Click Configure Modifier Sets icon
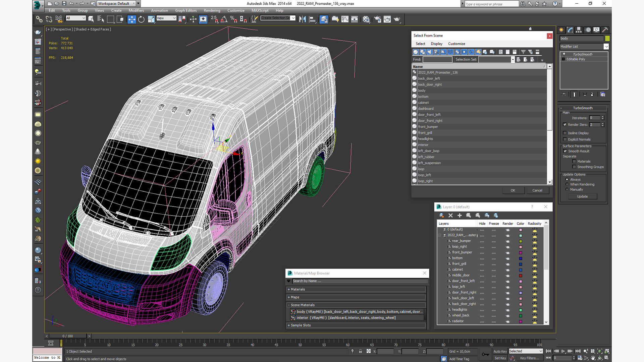The width and height of the screenshot is (644, 362). tap(603, 95)
